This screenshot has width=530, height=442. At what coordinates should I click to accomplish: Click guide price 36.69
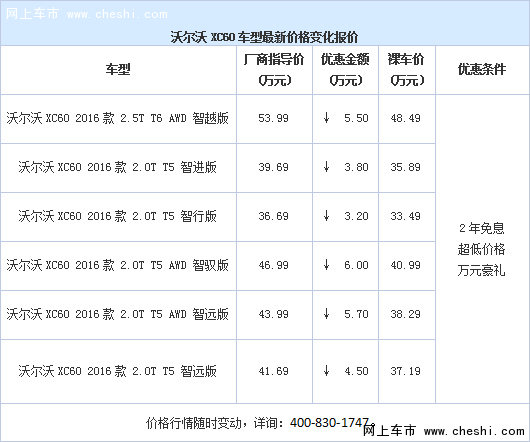pos(273,216)
